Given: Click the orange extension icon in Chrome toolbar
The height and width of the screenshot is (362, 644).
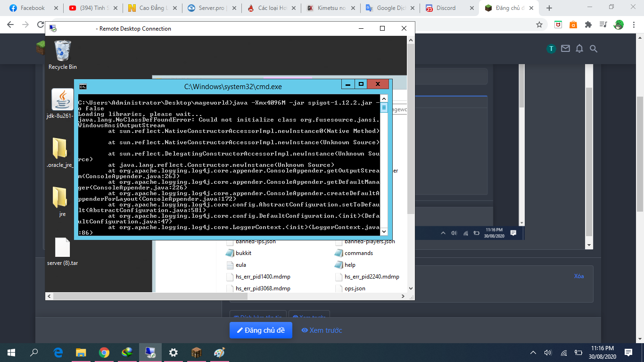Looking at the screenshot, I should (x=573, y=25).
